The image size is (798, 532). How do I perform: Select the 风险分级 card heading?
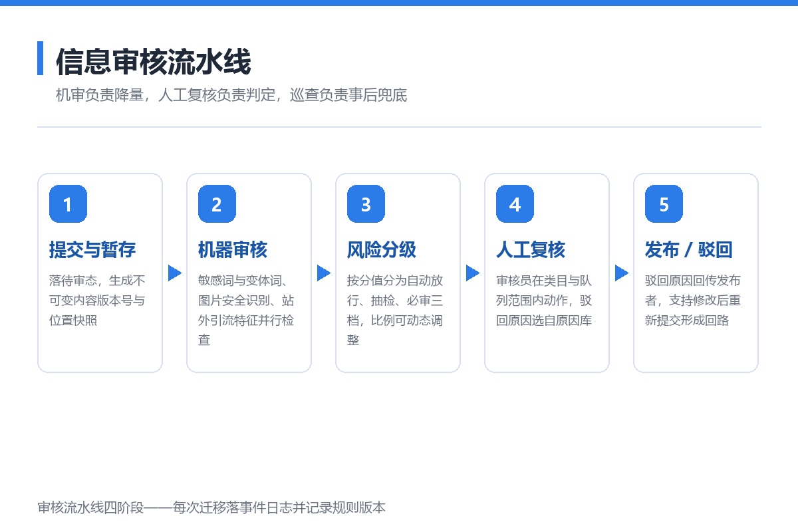[x=382, y=250]
